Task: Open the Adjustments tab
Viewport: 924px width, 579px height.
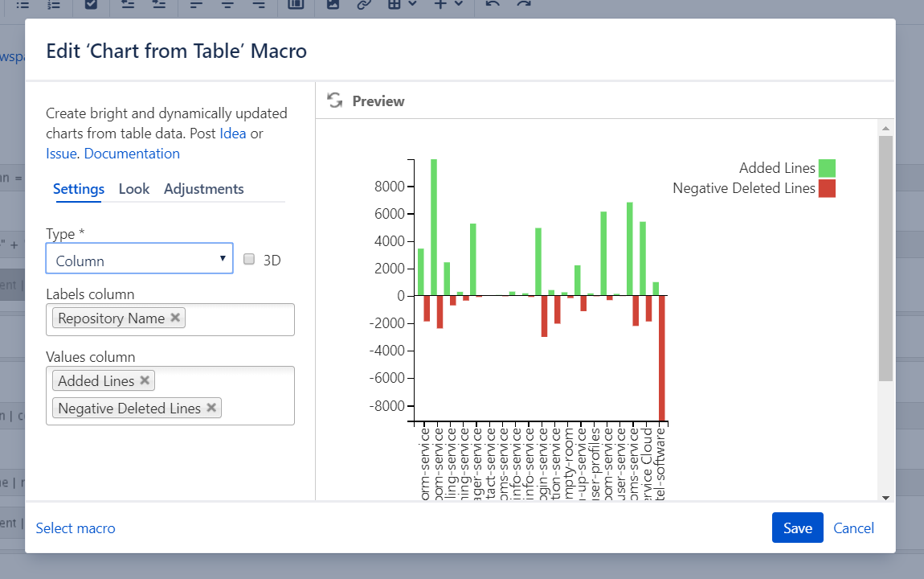Action: pyautogui.click(x=203, y=189)
